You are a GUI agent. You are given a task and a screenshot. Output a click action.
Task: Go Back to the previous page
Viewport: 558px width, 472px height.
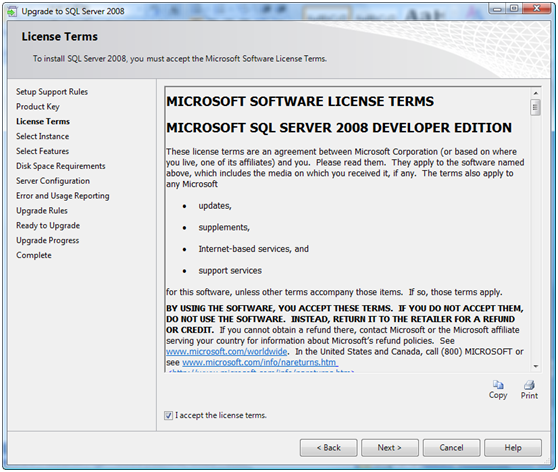(x=328, y=448)
